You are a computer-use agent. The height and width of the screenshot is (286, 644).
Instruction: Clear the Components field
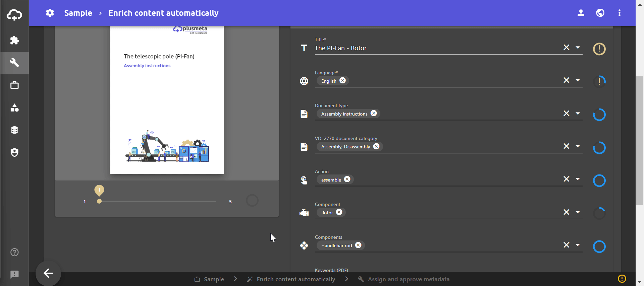pos(567,245)
